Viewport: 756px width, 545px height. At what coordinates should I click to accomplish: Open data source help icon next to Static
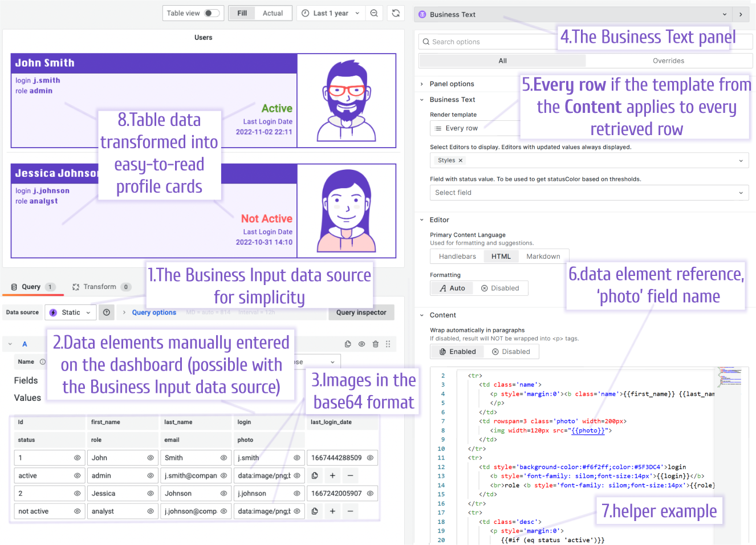pyautogui.click(x=107, y=312)
